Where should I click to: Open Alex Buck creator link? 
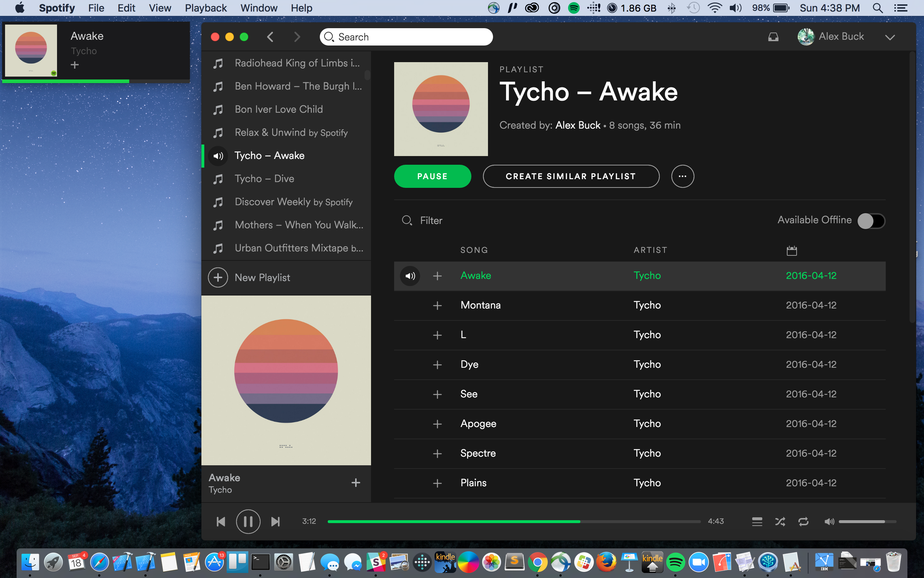click(578, 125)
